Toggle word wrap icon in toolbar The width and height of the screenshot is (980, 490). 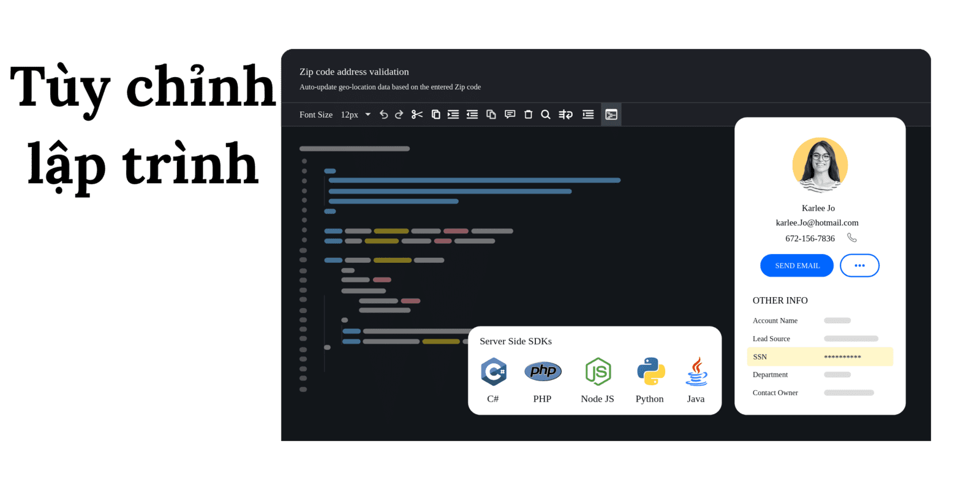tap(566, 115)
